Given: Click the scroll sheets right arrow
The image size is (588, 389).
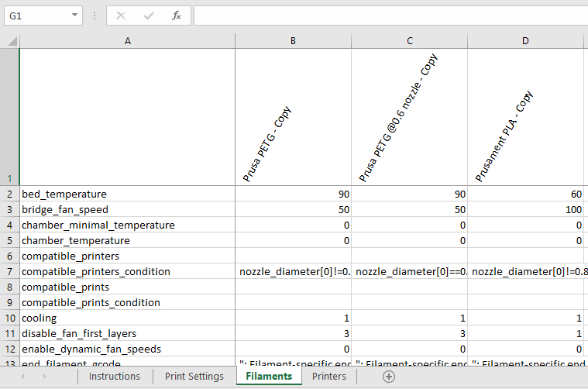Looking at the screenshot, I should pyautogui.click(x=45, y=377).
